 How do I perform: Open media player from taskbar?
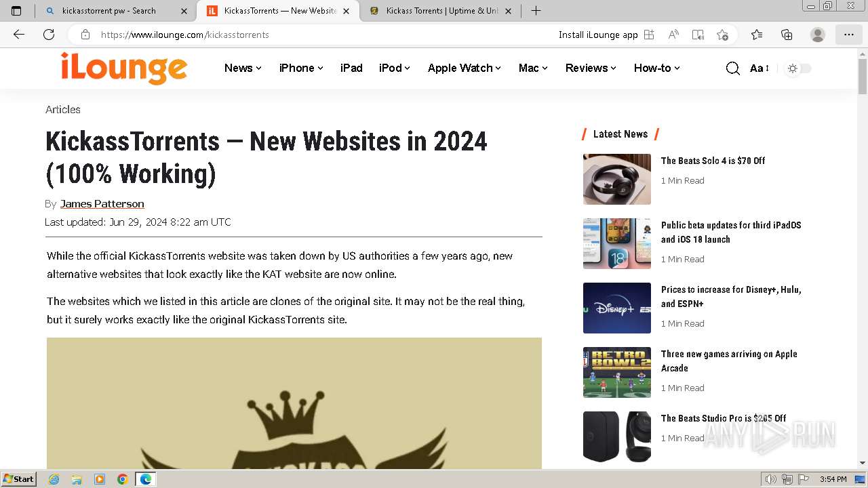click(x=100, y=479)
